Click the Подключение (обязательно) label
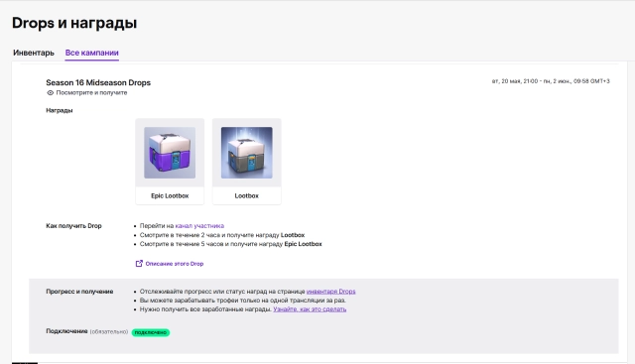635x364 pixels. tap(87, 331)
